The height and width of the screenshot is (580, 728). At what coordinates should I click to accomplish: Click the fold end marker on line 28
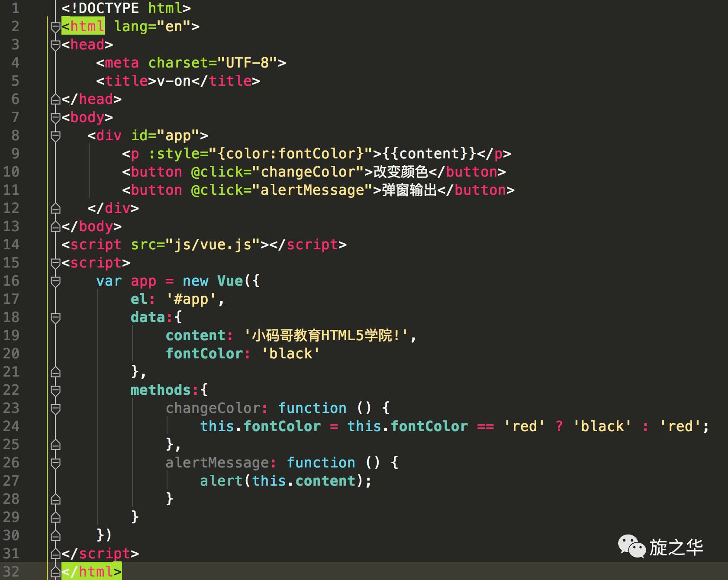tap(55, 499)
